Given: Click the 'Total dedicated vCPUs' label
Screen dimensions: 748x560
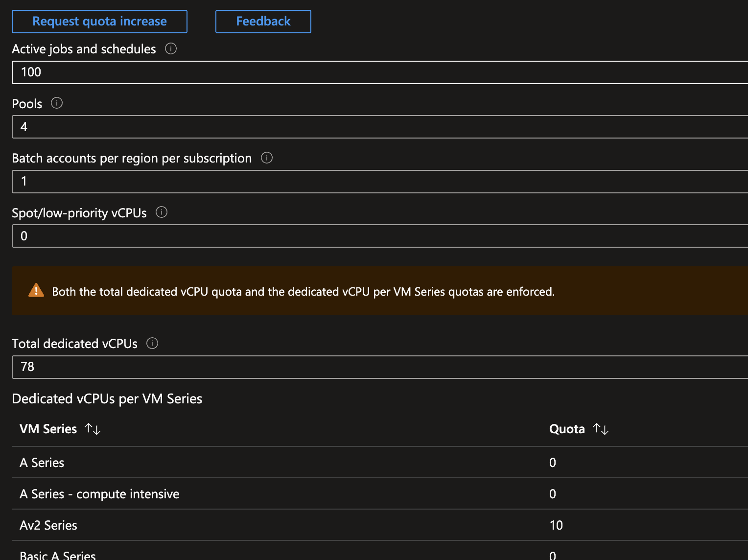Looking at the screenshot, I should pos(75,344).
